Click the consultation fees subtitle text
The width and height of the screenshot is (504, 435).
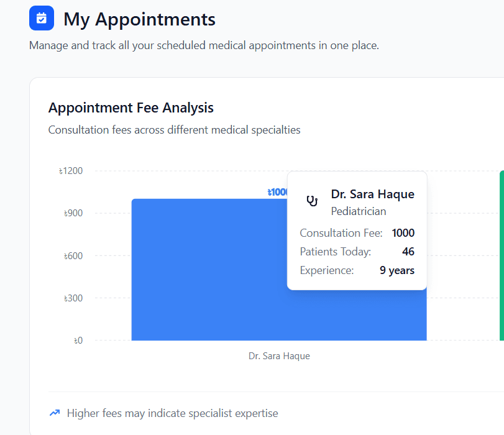pyautogui.click(x=174, y=129)
